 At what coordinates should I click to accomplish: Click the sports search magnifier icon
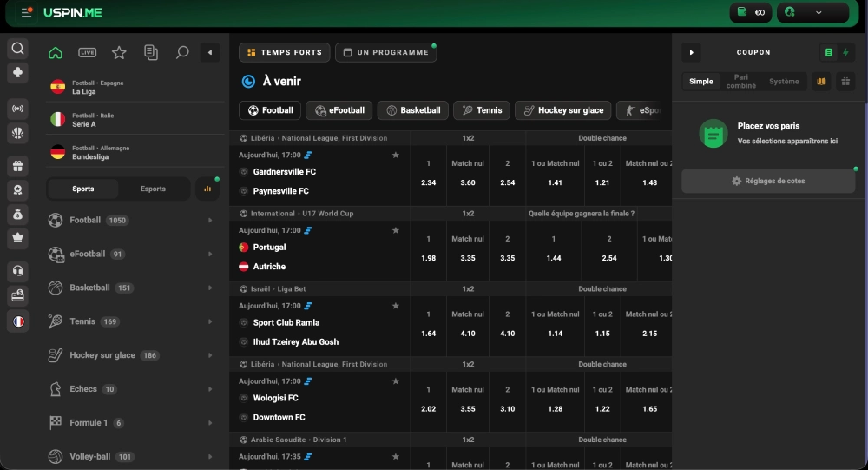[182, 53]
